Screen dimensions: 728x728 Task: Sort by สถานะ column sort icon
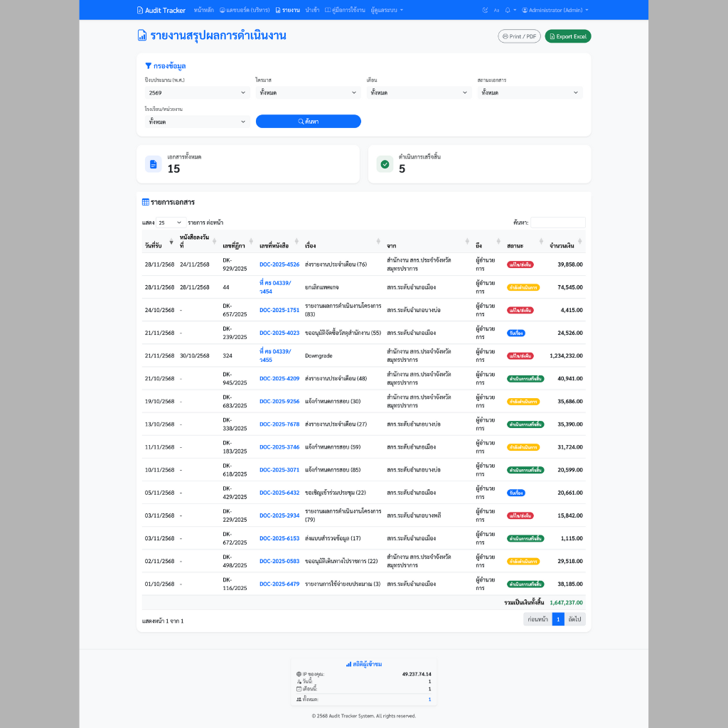click(542, 242)
